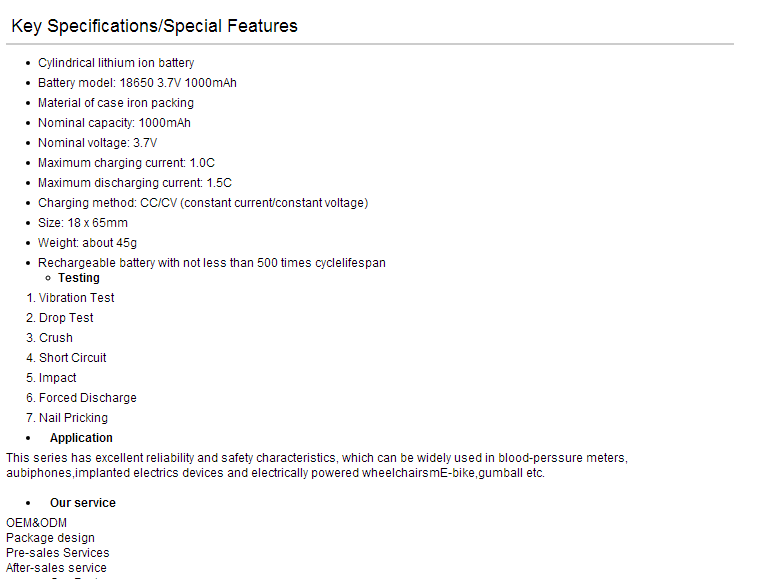Image resolution: width=772 pixels, height=579 pixels.
Task: Click the Nominal voltage 3.7V item
Action: 97,143
